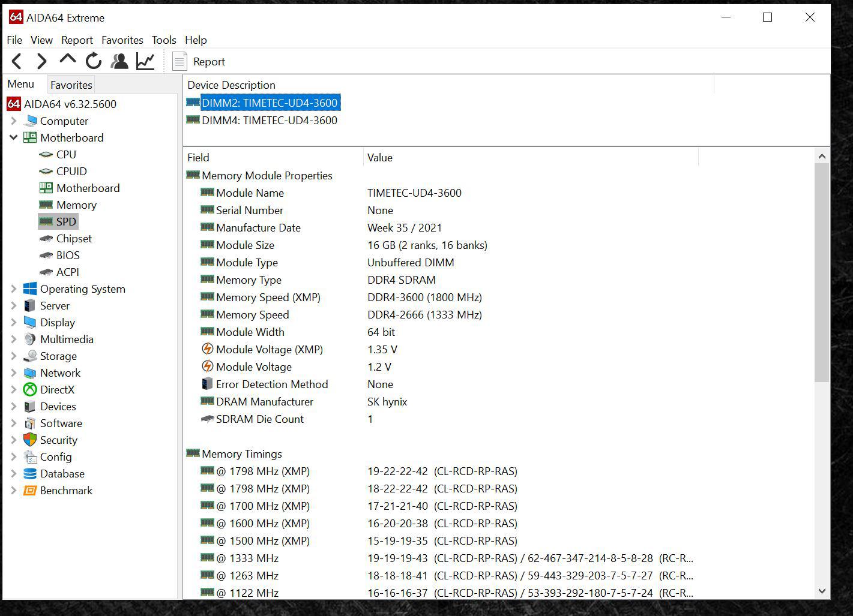Open the Favorites menu in menu bar
The height and width of the screenshot is (616, 853).
coord(122,40)
